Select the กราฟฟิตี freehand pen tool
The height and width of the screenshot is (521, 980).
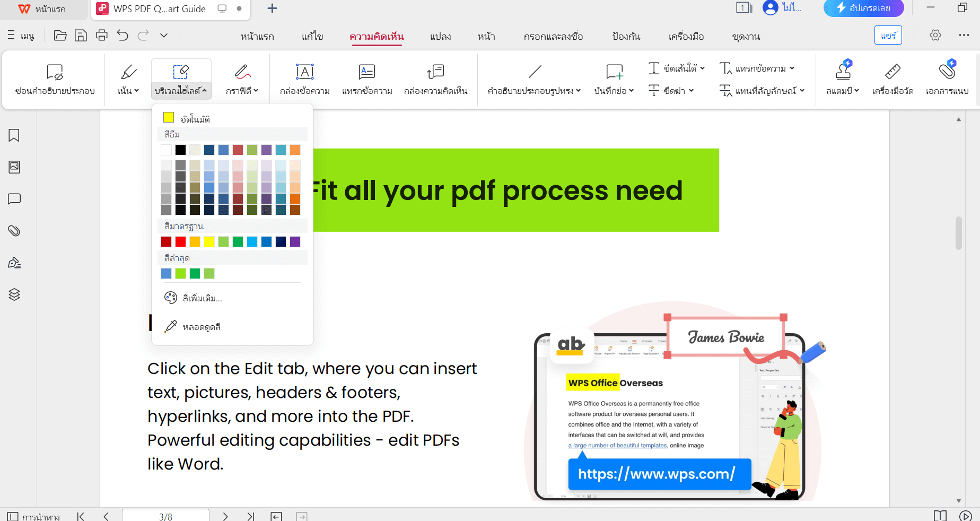tap(242, 80)
